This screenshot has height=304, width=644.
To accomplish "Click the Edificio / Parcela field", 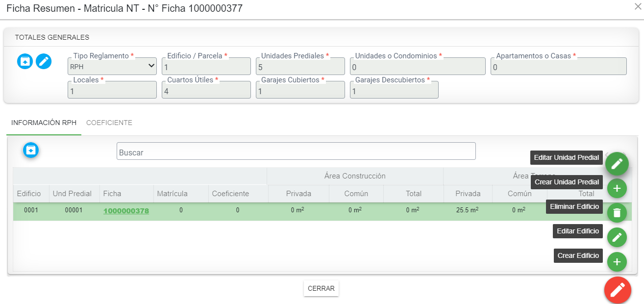I will [x=206, y=67].
